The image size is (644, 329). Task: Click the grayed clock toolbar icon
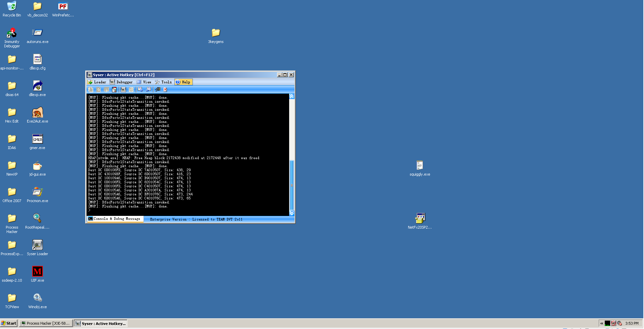tap(131, 90)
